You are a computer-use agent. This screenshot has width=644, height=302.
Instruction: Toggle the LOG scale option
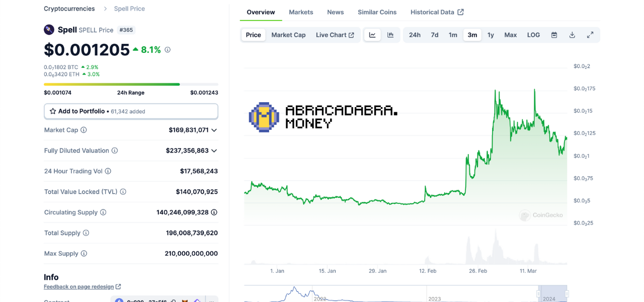coord(533,35)
